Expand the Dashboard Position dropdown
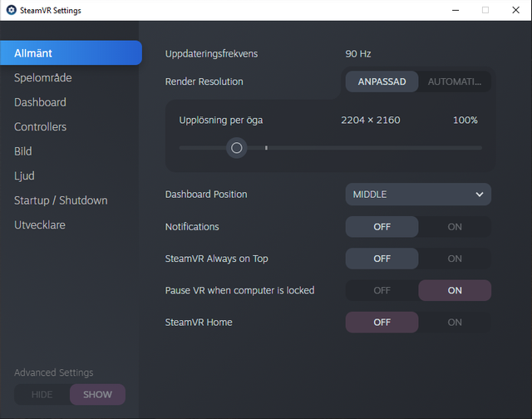The height and width of the screenshot is (419, 532). point(418,194)
